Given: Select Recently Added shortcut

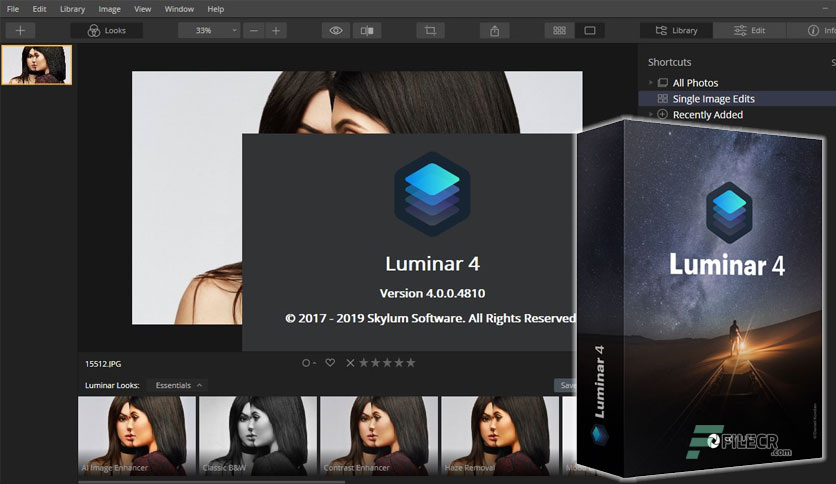Looking at the screenshot, I should 708,115.
